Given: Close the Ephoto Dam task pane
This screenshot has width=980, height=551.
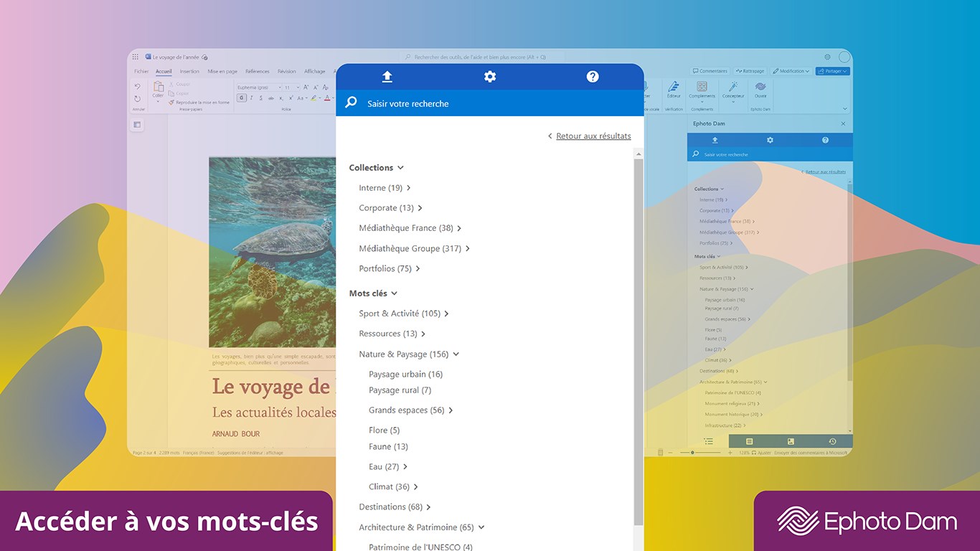Looking at the screenshot, I should [843, 123].
